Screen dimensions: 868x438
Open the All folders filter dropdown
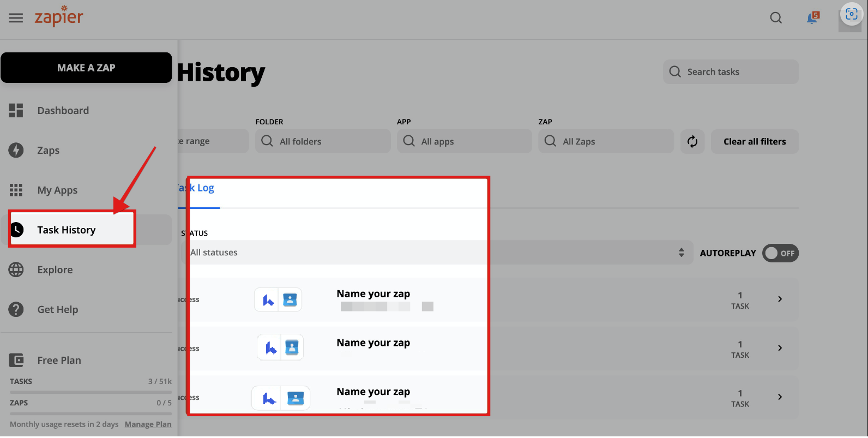(323, 142)
